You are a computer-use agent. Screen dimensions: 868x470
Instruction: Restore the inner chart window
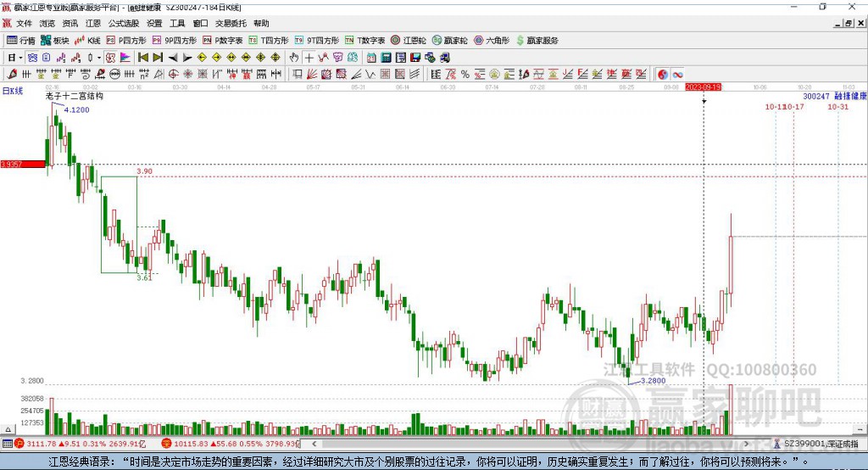pos(849,23)
